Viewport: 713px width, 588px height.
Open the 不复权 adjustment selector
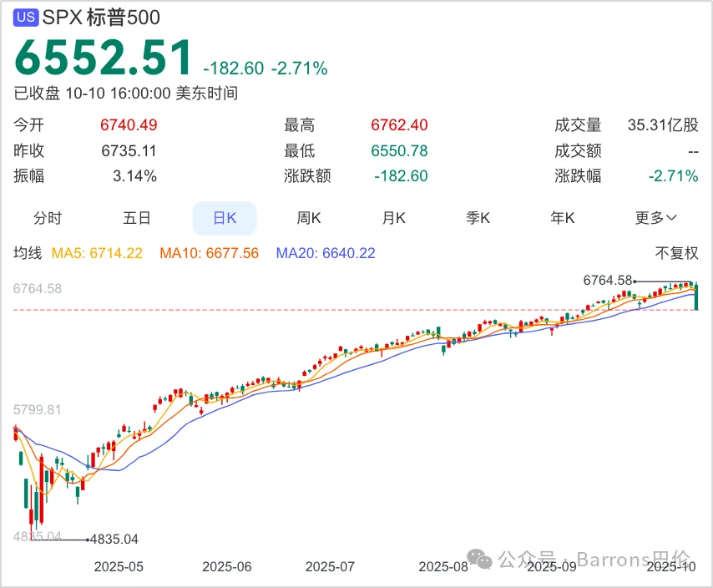click(676, 253)
